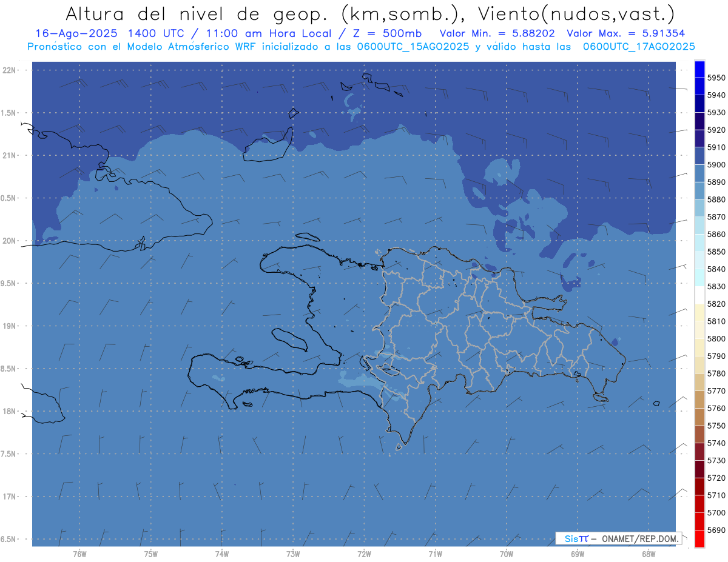Click legend value '5880'
728x562 pixels.
(x=716, y=199)
